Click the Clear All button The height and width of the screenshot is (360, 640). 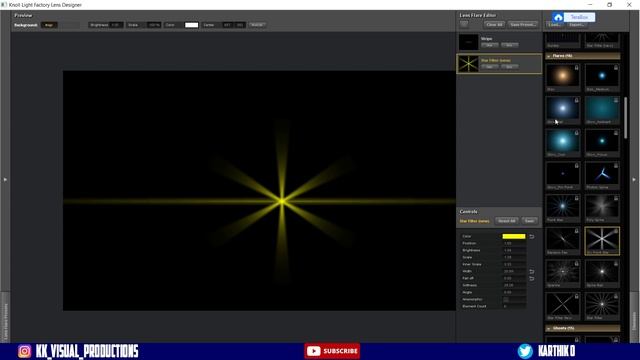point(494,24)
